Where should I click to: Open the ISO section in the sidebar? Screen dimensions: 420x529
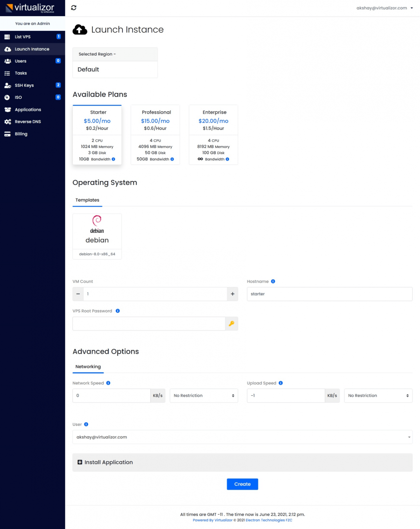coord(8,97)
